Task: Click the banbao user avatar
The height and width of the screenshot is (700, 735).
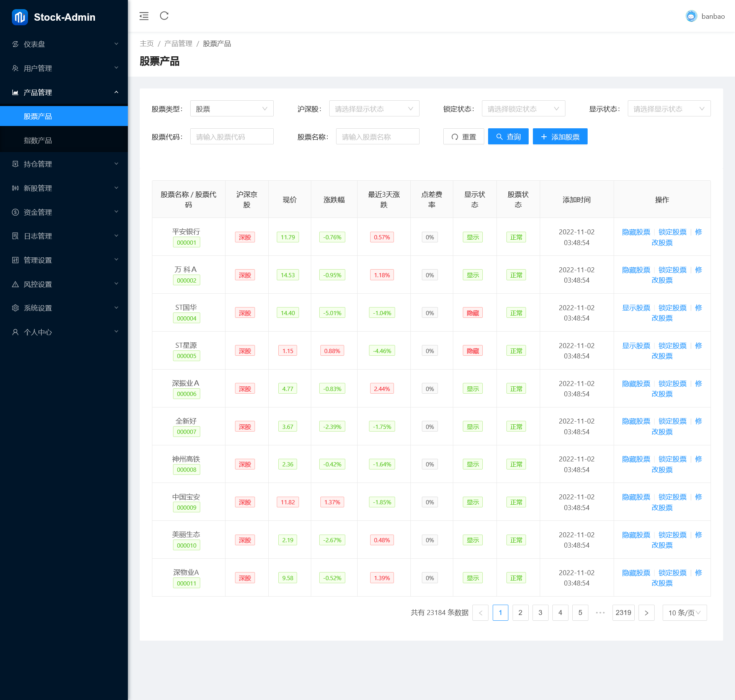Action: (x=691, y=16)
